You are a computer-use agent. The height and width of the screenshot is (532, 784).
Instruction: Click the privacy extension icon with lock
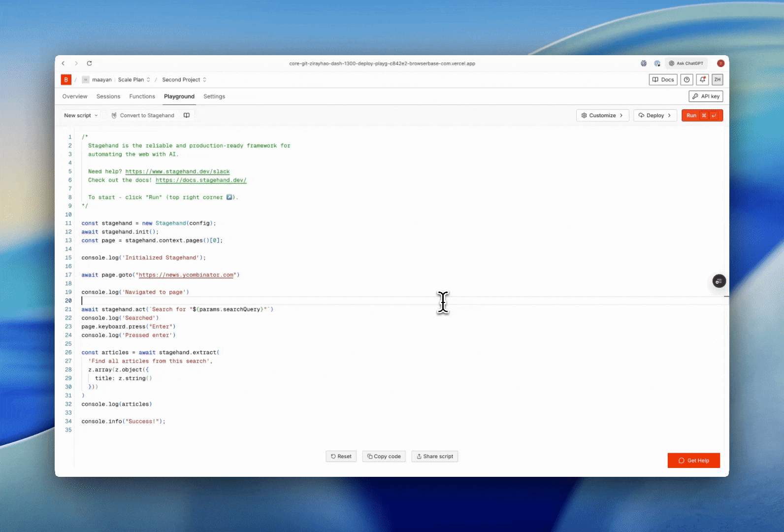657,63
